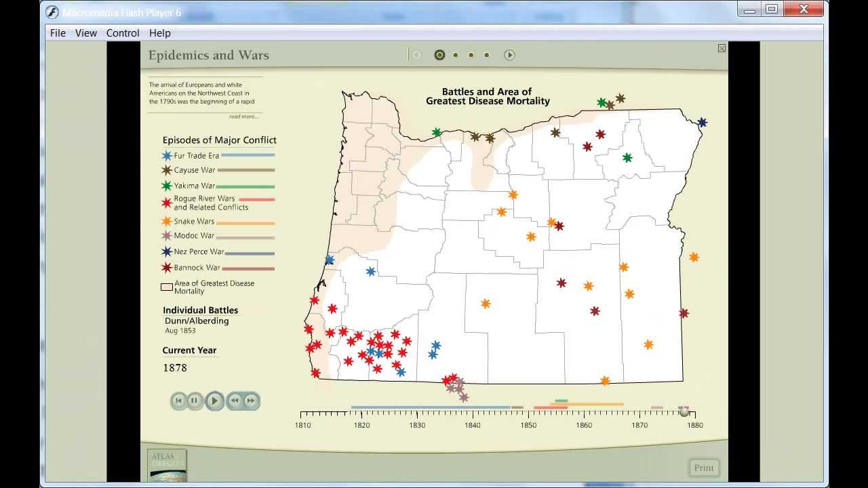Click the Print button
Screen dimensions: 868x488
tap(704, 468)
